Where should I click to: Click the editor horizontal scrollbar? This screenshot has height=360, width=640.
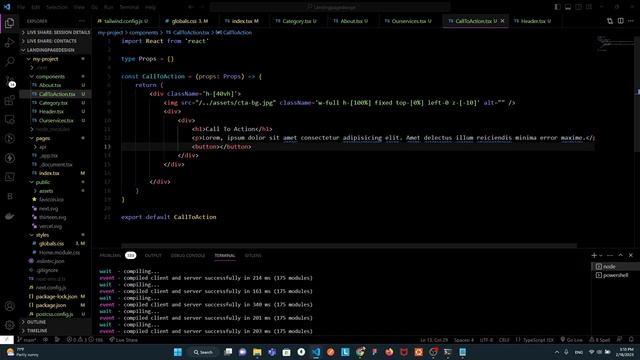pyautogui.click(x=349, y=246)
